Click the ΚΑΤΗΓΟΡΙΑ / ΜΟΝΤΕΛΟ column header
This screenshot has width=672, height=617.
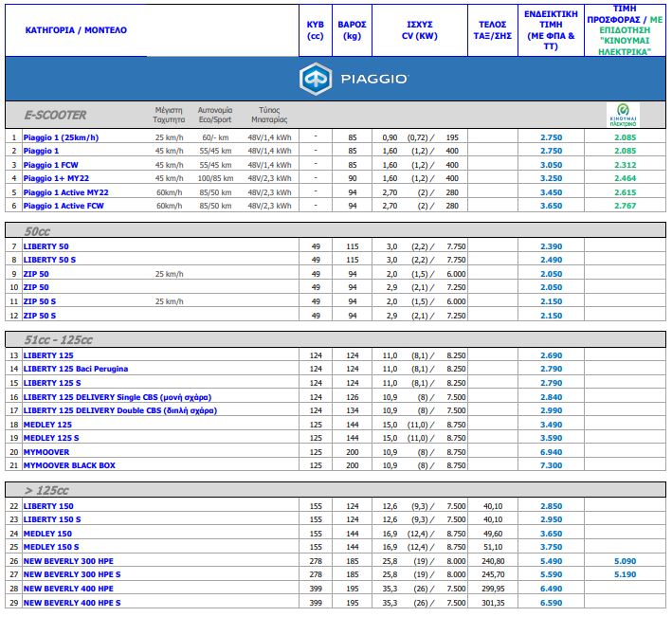tap(76, 30)
